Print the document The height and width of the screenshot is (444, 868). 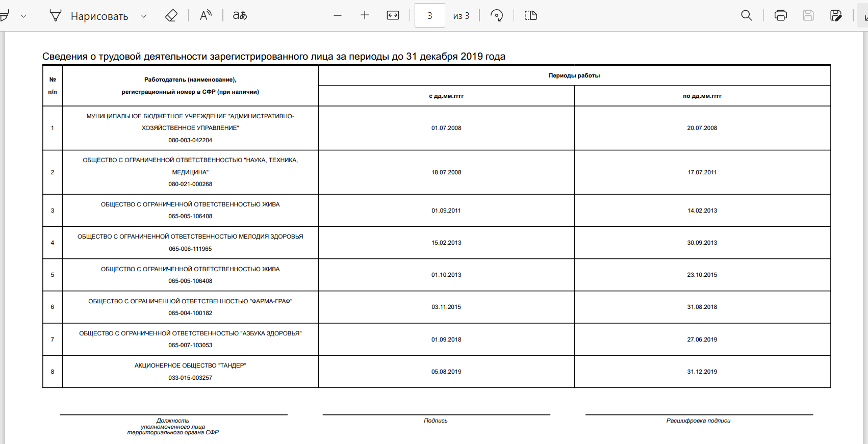tap(780, 16)
